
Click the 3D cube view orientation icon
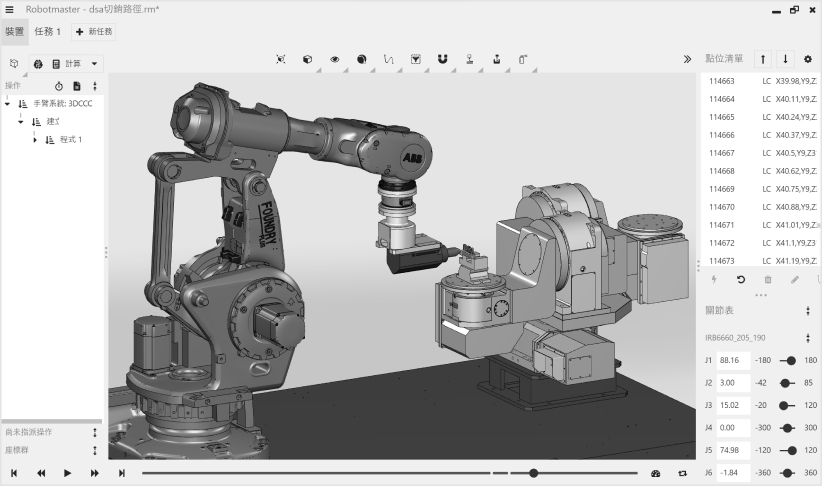pyautogui.click(x=307, y=59)
